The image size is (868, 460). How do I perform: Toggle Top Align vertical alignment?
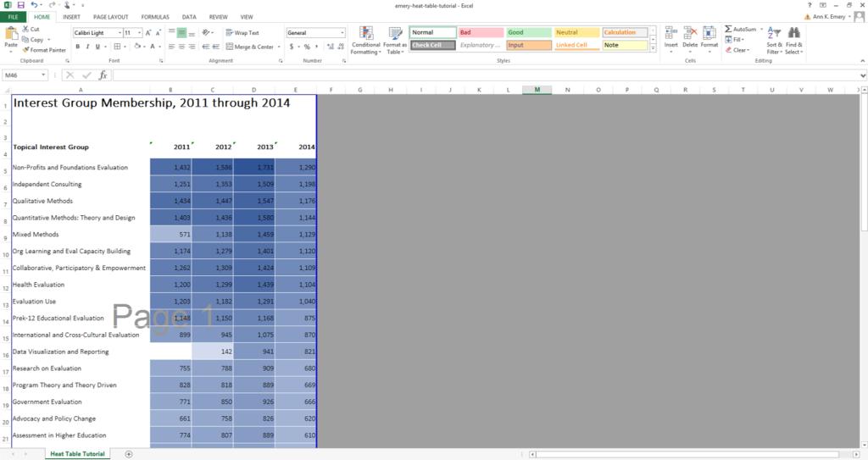(x=171, y=33)
